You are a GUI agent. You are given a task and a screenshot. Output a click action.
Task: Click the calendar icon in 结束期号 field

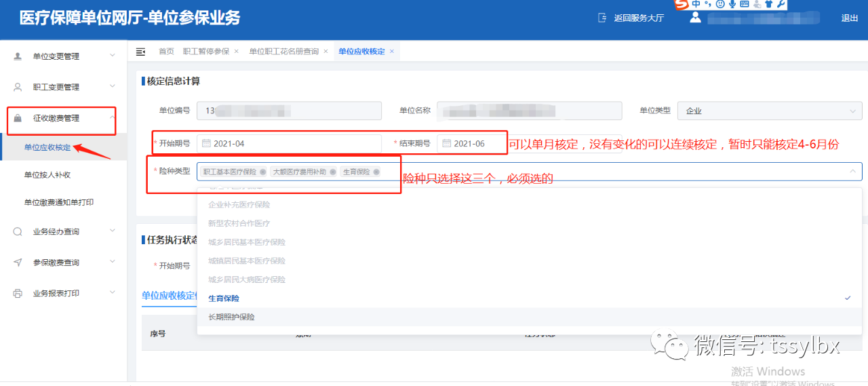pos(446,144)
